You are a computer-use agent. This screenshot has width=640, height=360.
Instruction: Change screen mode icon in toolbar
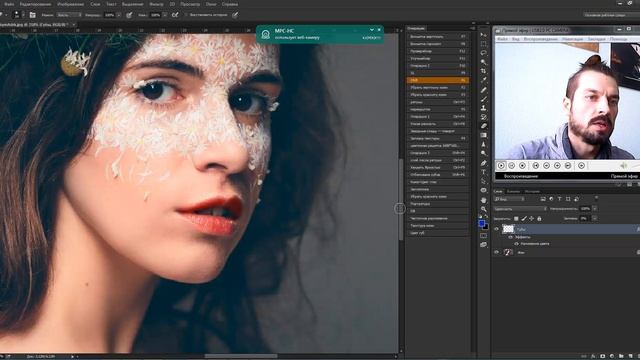pyautogui.click(x=484, y=244)
